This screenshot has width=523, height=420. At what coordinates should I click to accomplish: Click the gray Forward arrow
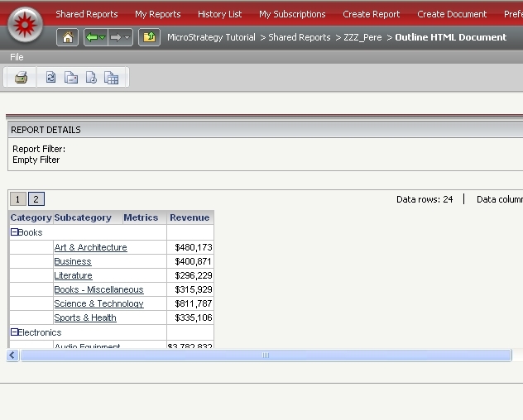tap(116, 37)
